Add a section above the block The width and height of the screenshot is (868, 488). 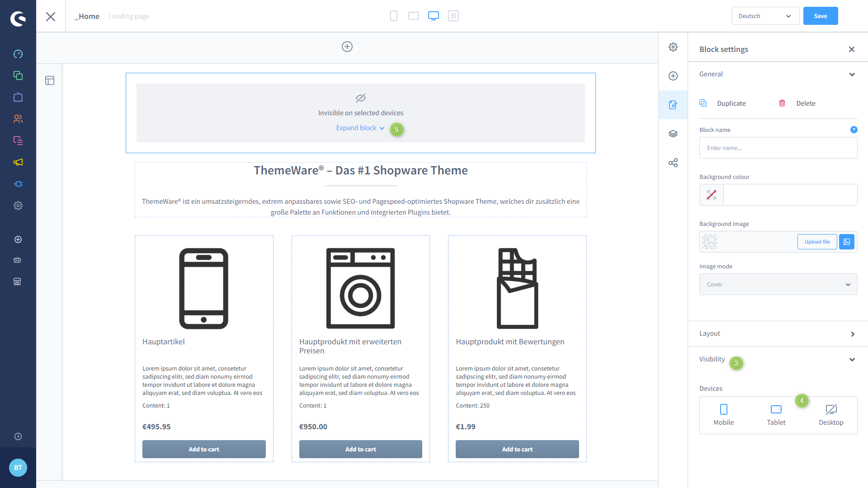347,47
